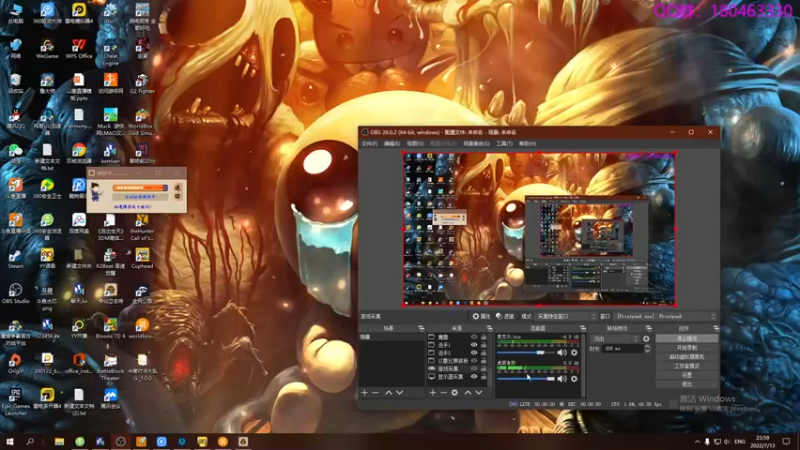Toggle lock on the last source row
This screenshot has height=450, width=800.
pyautogui.click(x=483, y=377)
